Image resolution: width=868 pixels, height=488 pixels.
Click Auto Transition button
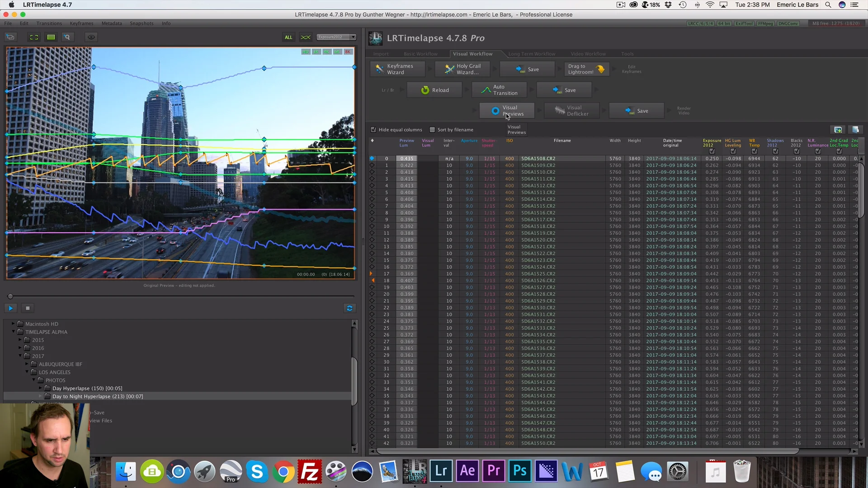click(500, 90)
